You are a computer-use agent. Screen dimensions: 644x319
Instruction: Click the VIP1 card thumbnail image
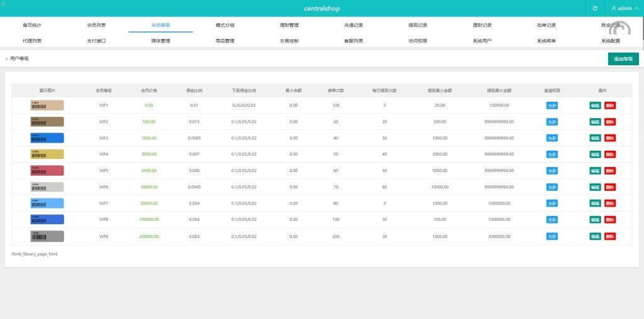coord(47,105)
